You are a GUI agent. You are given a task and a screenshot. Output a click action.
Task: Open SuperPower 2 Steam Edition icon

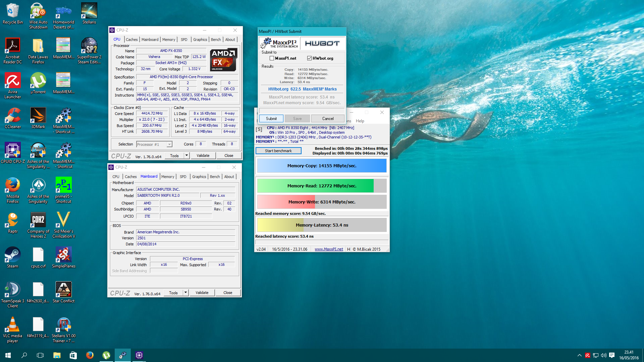click(x=89, y=51)
